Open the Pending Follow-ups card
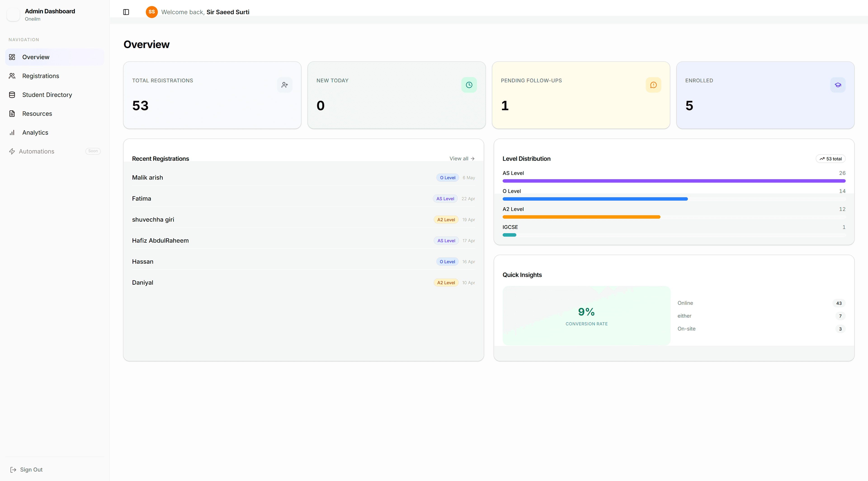Image resolution: width=868 pixels, height=481 pixels. (581, 95)
